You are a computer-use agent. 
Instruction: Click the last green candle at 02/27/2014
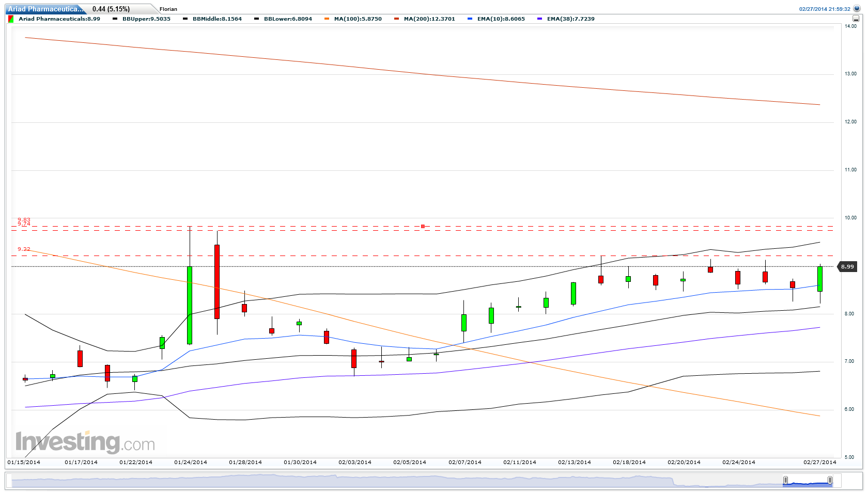point(820,279)
